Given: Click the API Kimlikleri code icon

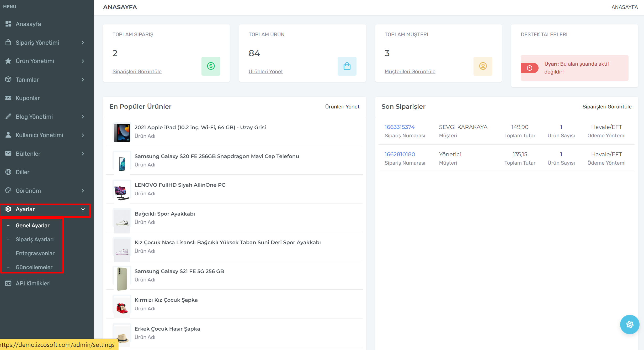Looking at the screenshot, I should point(8,283).
